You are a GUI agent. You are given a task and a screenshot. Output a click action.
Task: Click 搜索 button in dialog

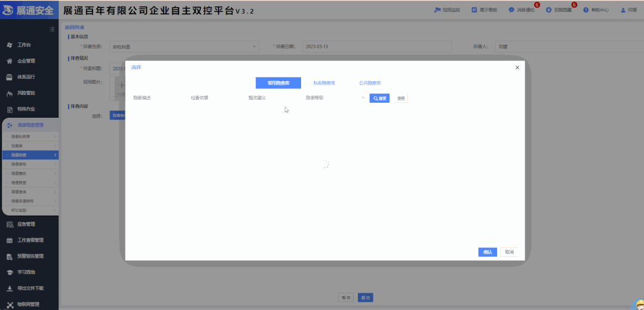pos(379,98)
